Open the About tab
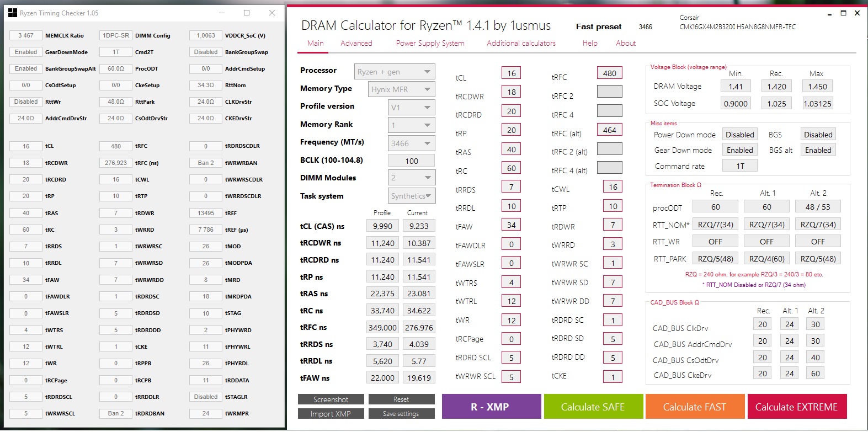Viewport: 868px width, 432px height. coord(626,43)
